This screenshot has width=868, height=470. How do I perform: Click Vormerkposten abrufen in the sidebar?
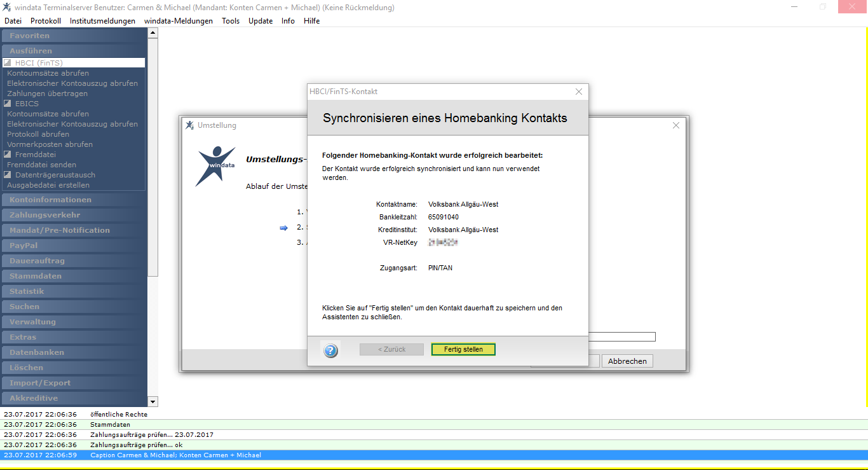pos(50,144)
